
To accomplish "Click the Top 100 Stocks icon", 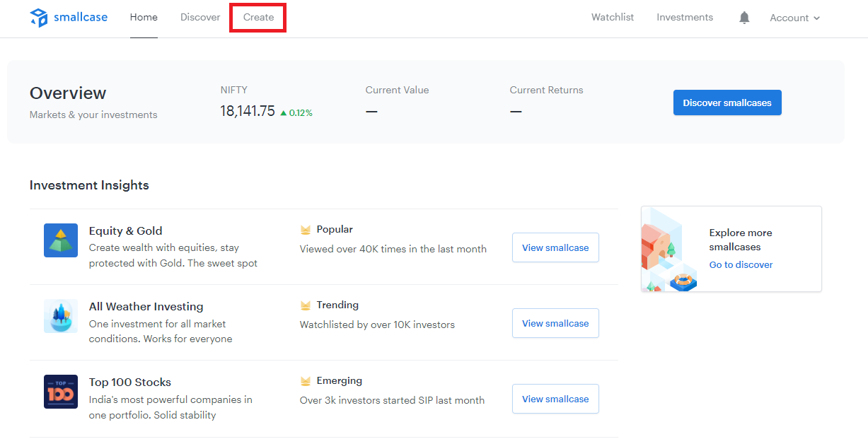I will (61, 392).
